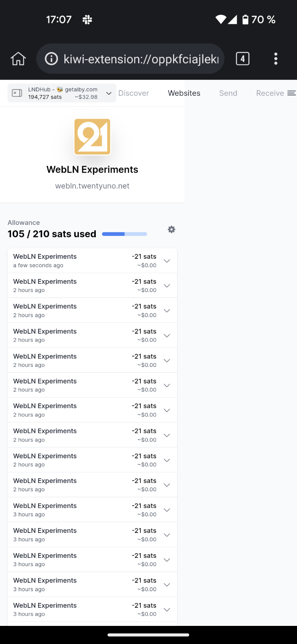Open the browser tab switcher showing 4
Image resolution: width=297 pixels, height=644 pixels.
[x=243, y=58]
